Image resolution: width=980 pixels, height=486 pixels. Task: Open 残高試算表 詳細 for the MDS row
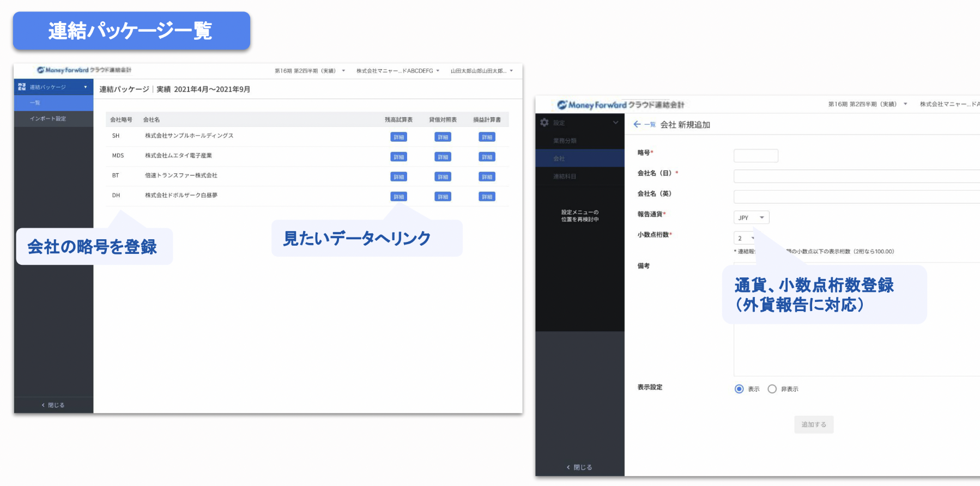pos(399,157)
